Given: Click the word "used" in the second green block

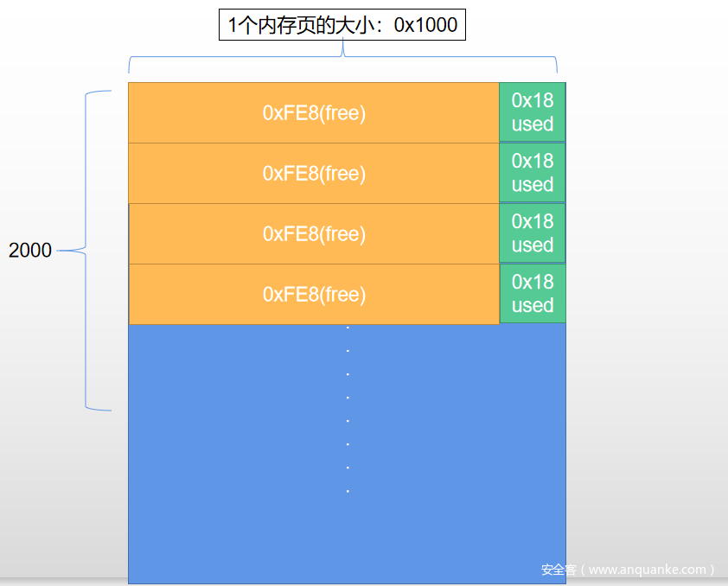Looking at the screenshot, I should [533, 185].
